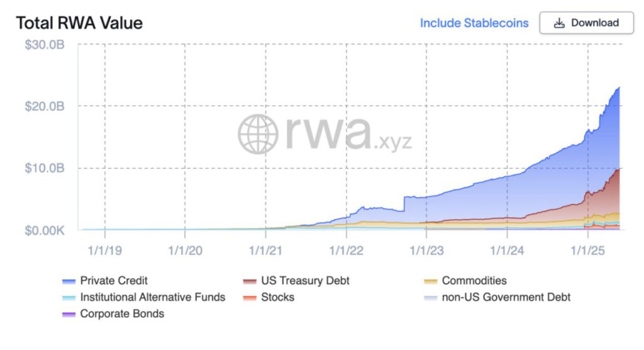Click the Download button
This screenshot has width=644, height=350.
tap(586, 23)
